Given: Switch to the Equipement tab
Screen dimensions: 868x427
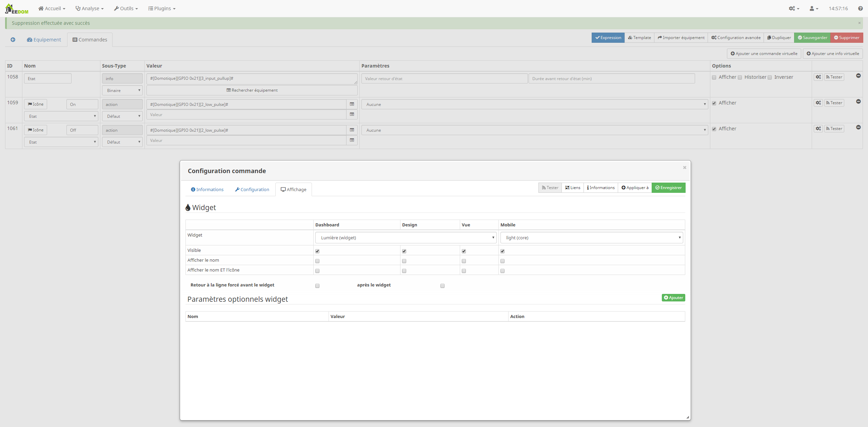Looking at the screenshot, I should point(44,40).
